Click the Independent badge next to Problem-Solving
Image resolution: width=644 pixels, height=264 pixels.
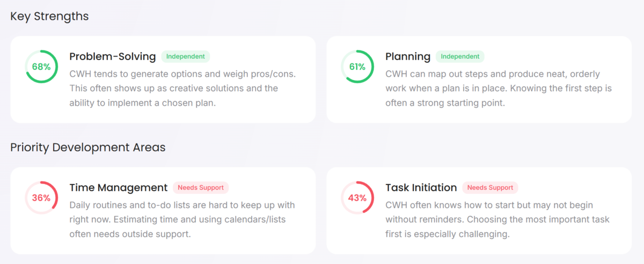click(x=185, y=56)
